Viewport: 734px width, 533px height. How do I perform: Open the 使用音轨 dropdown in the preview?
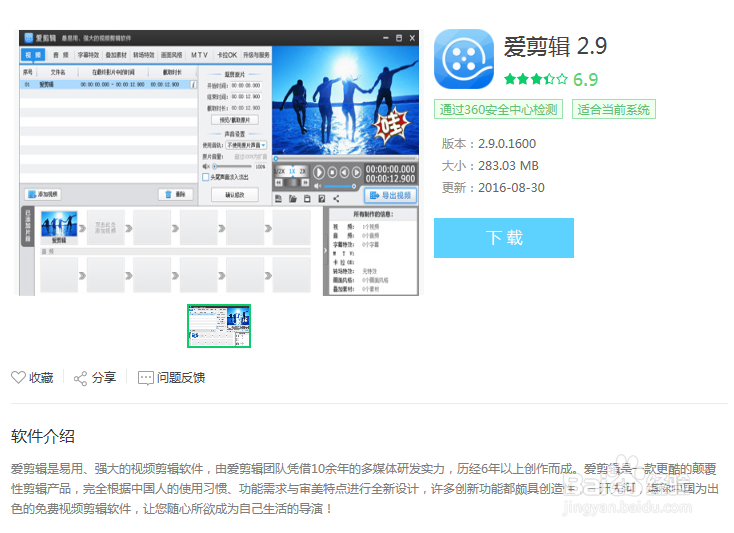click(x=246, y=145)
